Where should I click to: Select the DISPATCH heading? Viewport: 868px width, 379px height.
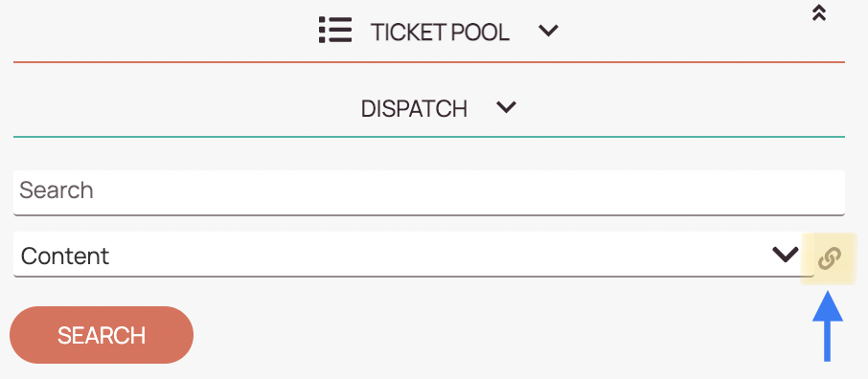tap(414, 109)
